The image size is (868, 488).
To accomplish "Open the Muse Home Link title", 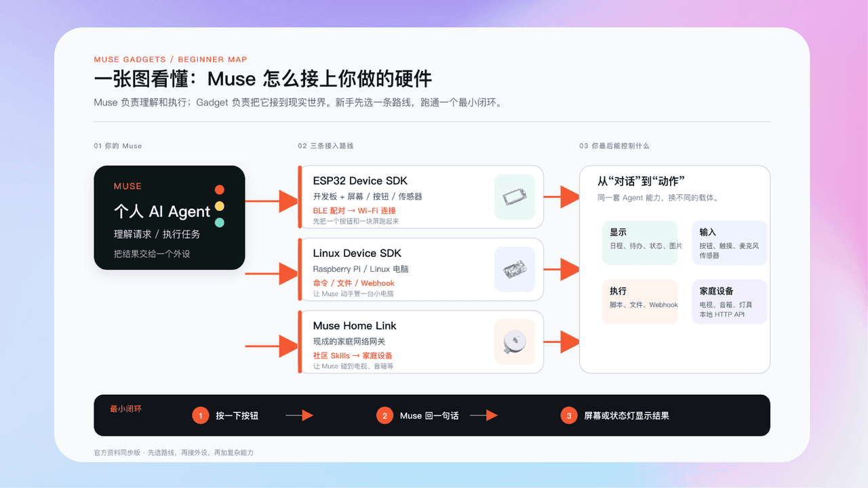I will (x=355, y=326).
